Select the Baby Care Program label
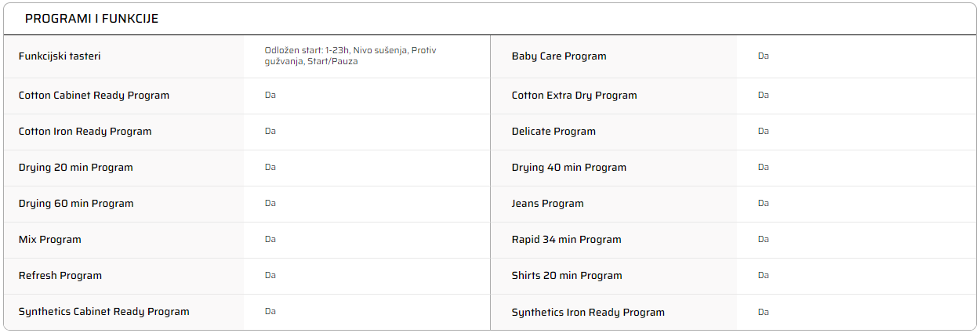This screenshot has height=333, width=980. pyautogui.click(x=559, y=56)
